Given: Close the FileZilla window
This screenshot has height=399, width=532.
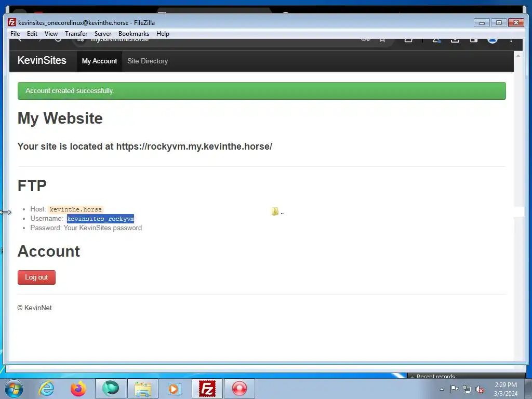Looking at the screenshot, I should click(x=516, y=23).
